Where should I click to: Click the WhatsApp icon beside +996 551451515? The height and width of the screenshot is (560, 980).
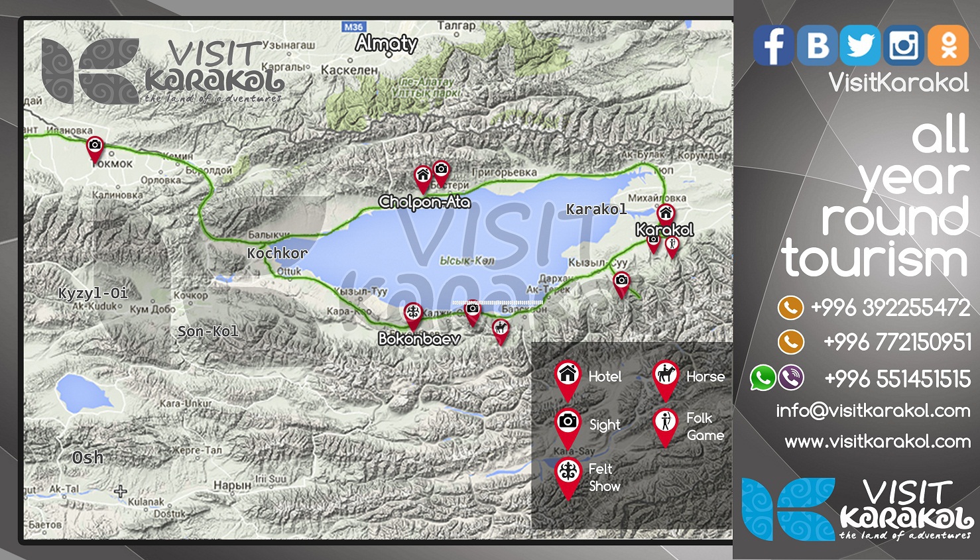(763, 378)
